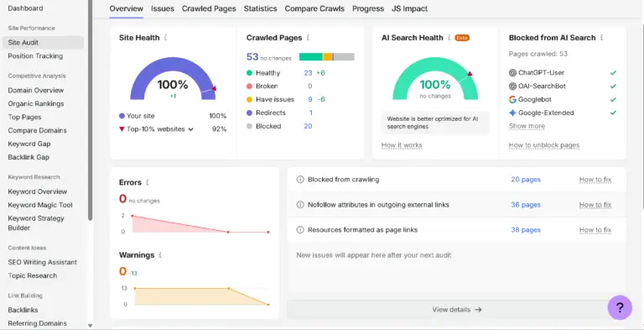Switch to the Overview tab
Viewport: 644px width, 330px height.
[127, 8]
